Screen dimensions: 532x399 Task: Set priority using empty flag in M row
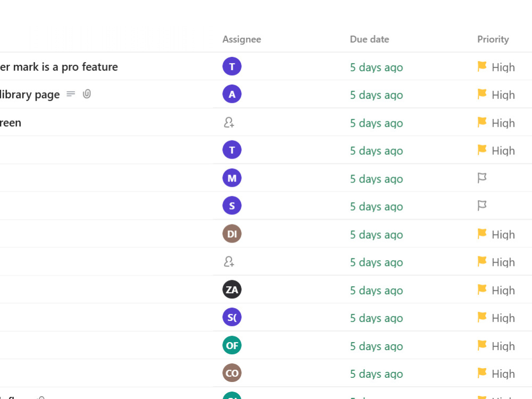click(482, 178)
